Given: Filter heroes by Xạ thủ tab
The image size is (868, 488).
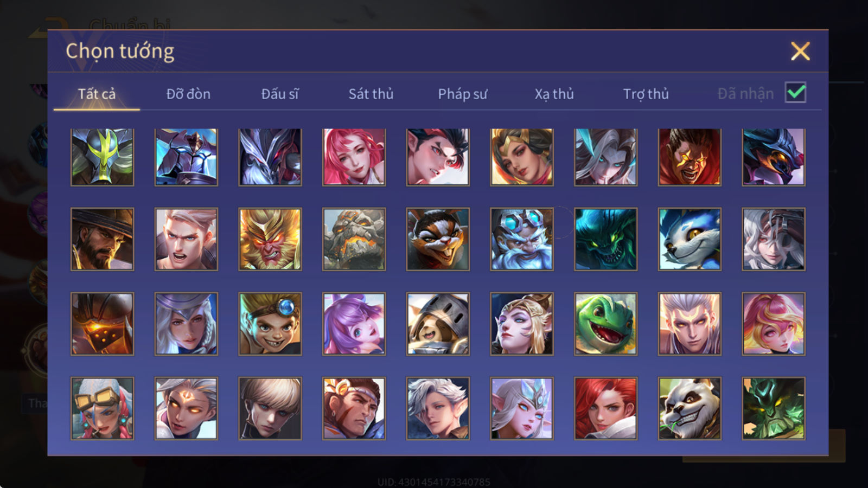Looking at the screenshot, I should click(554, 94).
